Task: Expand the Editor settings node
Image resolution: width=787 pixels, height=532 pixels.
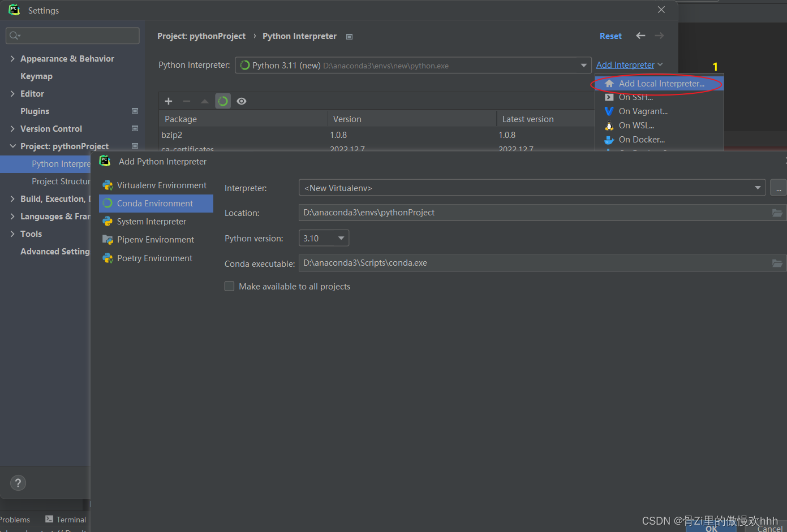Action: click(12, 94)
